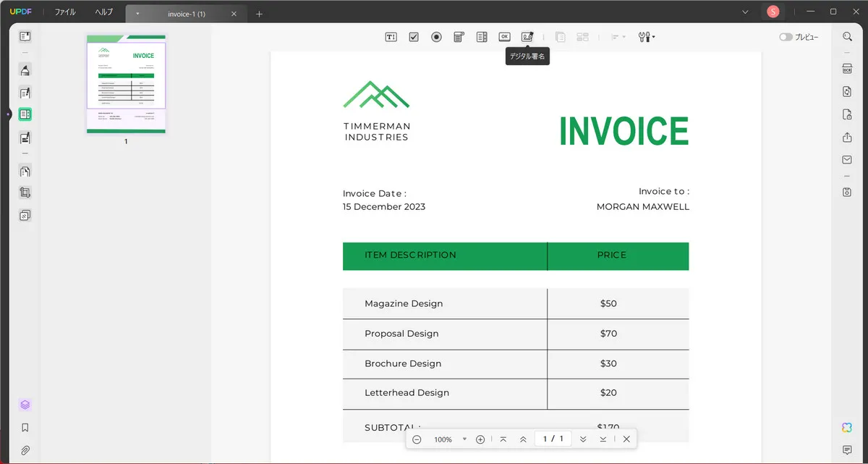Image resolution: width=868 pixels, height=464 pixels.
Task: Zoom out with the minus button
Action: [417, 439]
